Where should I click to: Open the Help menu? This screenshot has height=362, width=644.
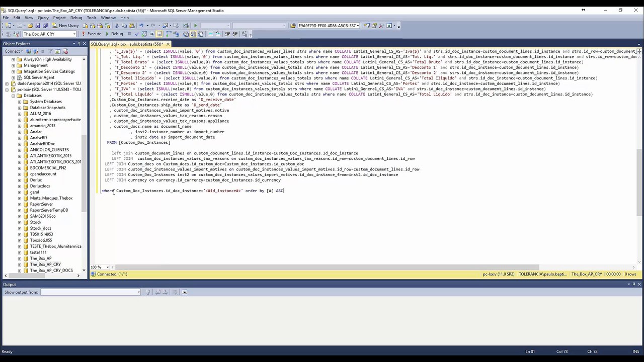coord(124,18)
